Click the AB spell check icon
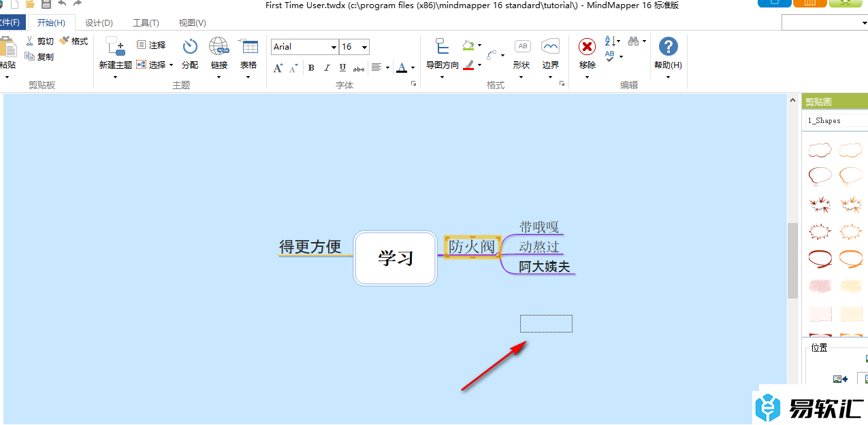 [x=610, y=57]
